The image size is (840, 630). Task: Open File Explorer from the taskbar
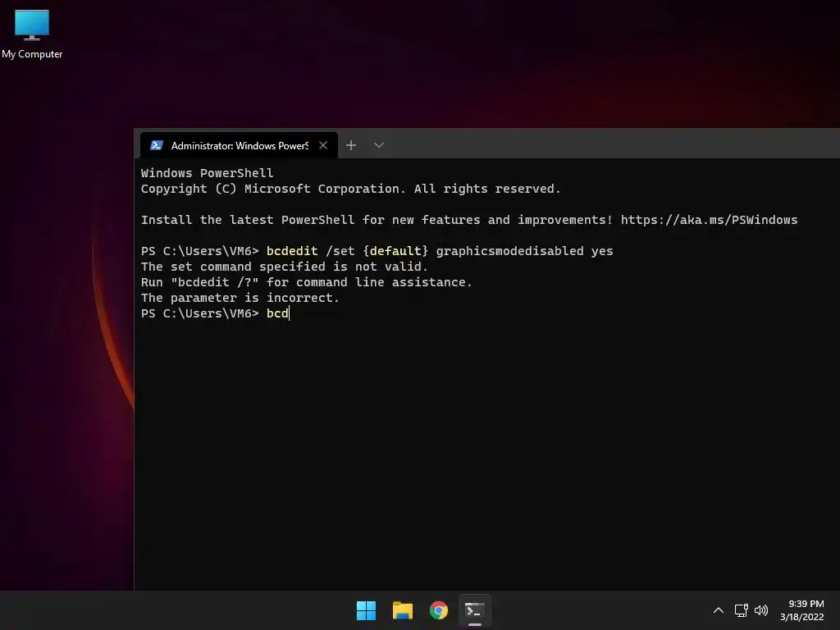(402, 610)
